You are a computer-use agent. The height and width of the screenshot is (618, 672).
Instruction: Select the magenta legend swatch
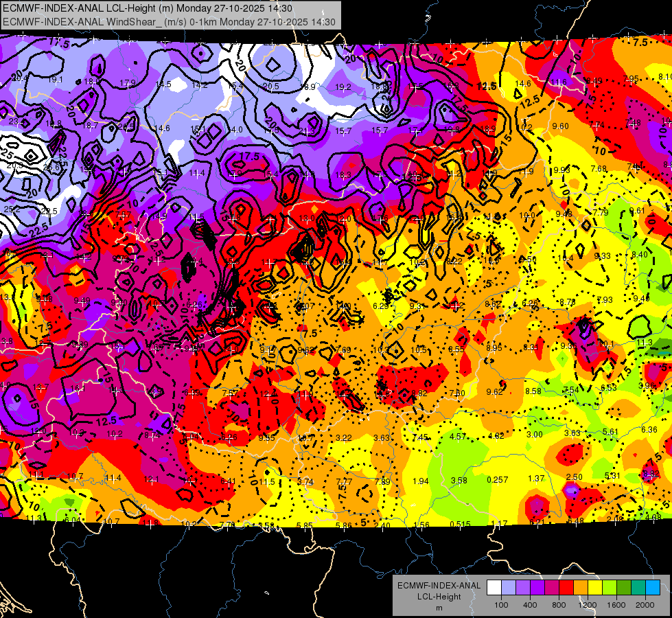[x=552, y=588]
